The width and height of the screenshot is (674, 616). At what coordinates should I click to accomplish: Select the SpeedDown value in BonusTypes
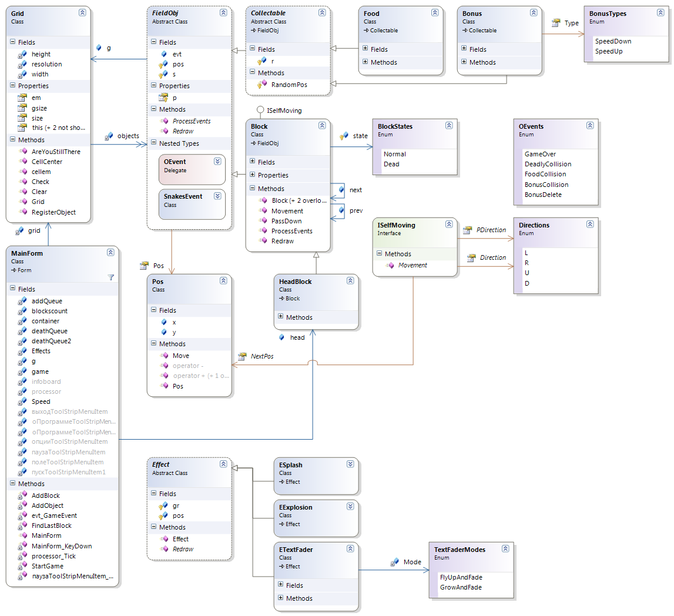[x=613, y=41]
